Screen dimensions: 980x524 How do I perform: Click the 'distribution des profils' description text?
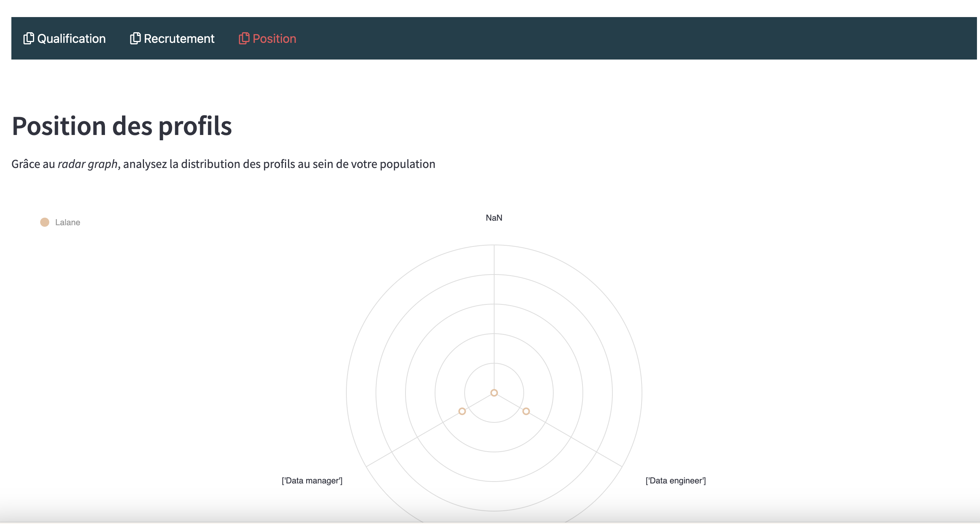click(238, 164)
